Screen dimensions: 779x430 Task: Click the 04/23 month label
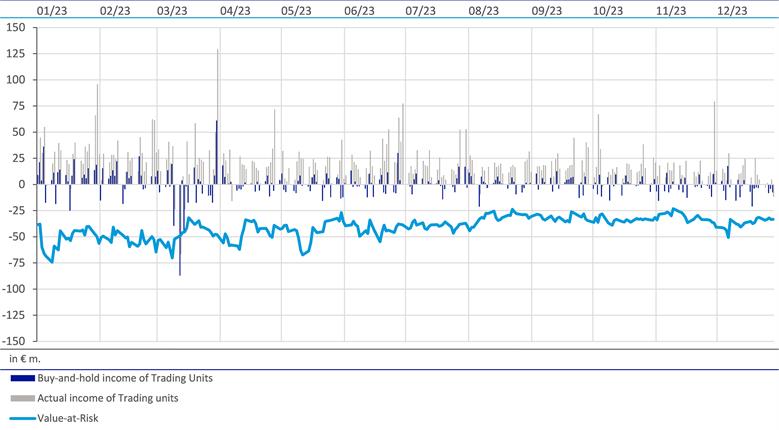point(235,10)
